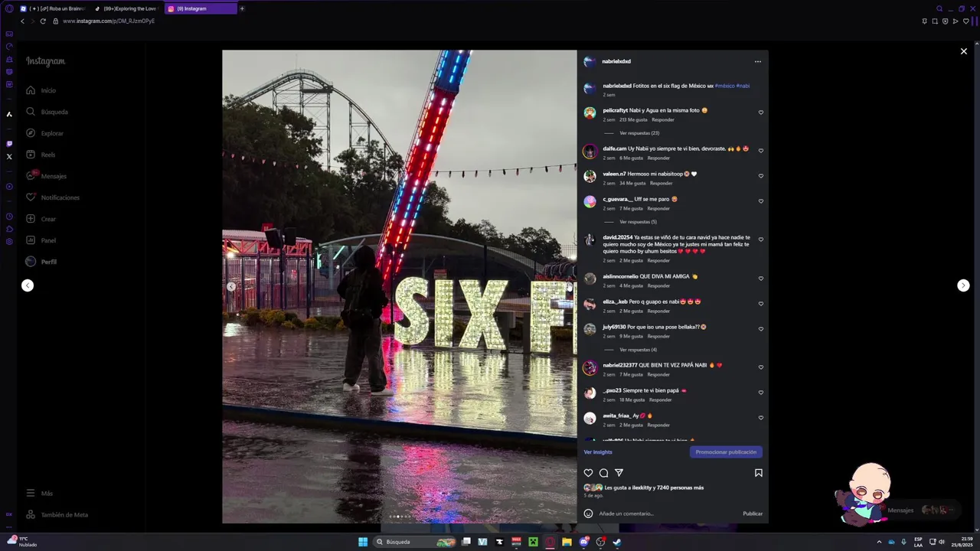Viewport: 980px width, 551px height.
Task: Like dalfe.cam's comment
Action: 761,151
